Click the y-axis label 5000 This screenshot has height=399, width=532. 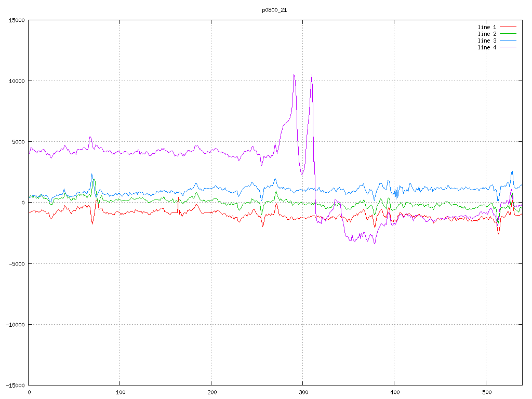[x=19, y=142]
